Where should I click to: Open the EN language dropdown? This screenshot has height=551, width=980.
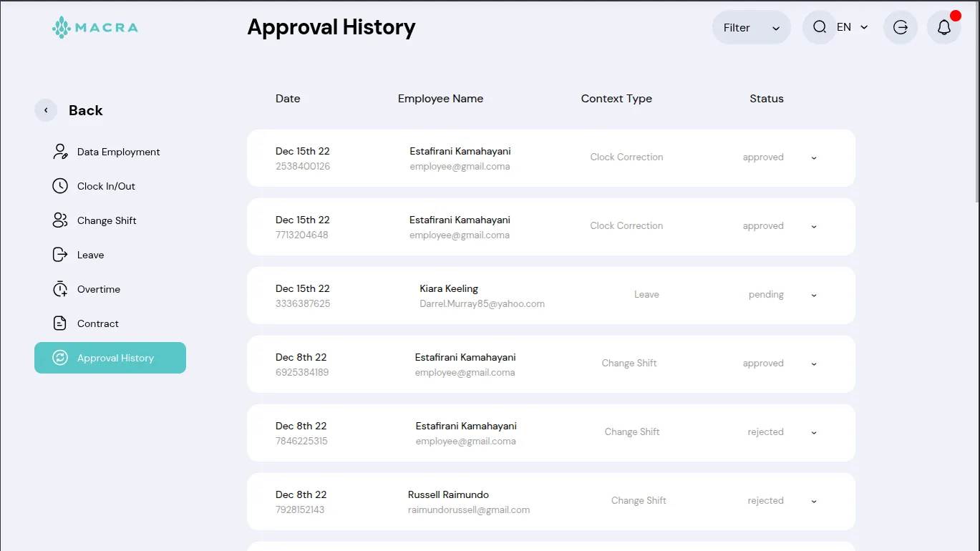tap(853, 27)
